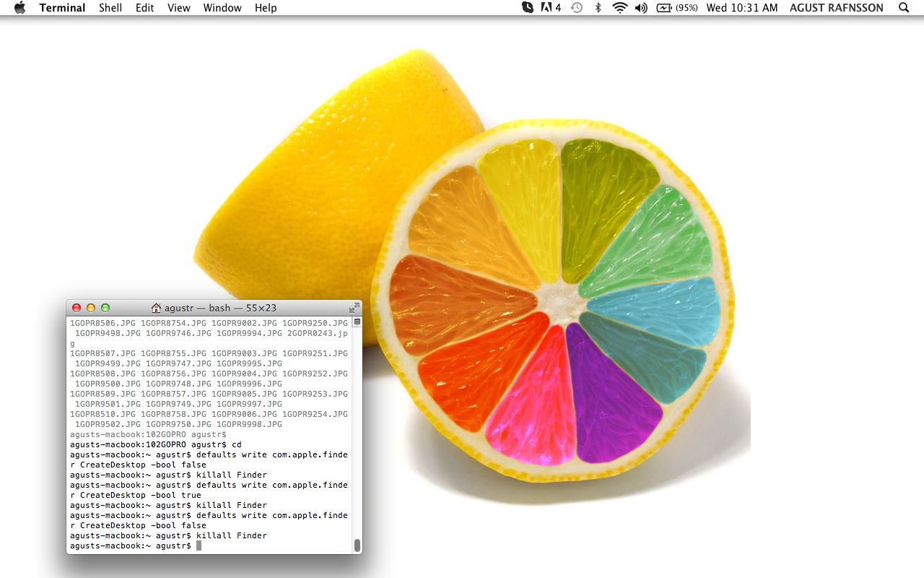Open the Terminal application menu

point(62,8)
